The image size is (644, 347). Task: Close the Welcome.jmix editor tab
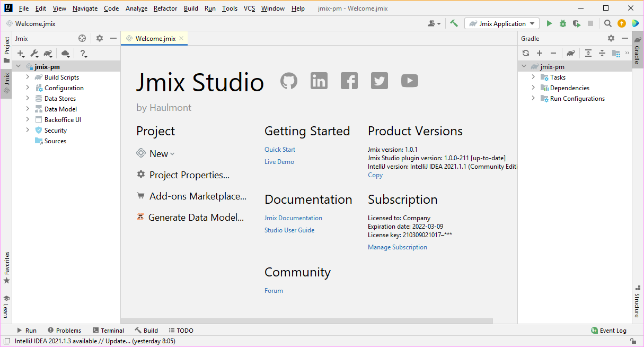coord(181,38)
